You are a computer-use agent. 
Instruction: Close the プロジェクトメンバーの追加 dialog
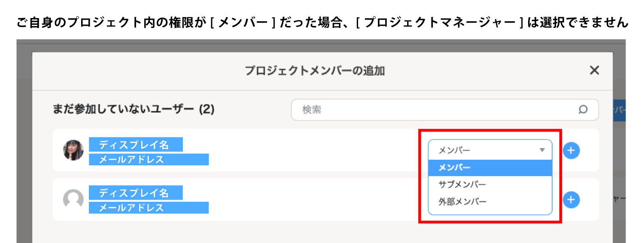[594, 70]
